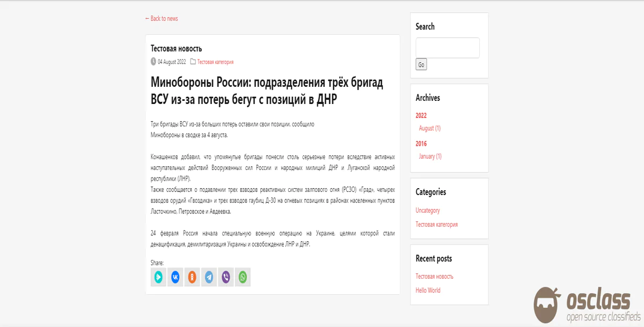The image size is (644, 327).
Task: Select the Uncategory category link
Action: click(x=428, y=211)
